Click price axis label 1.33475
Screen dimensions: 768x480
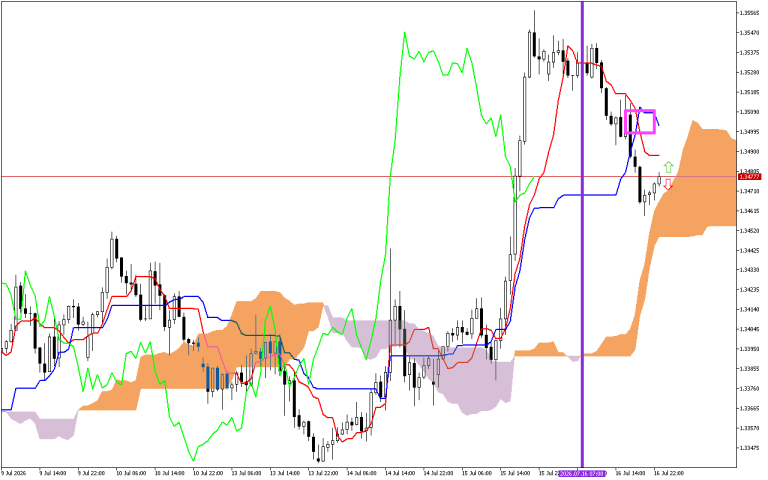[749, 448]
